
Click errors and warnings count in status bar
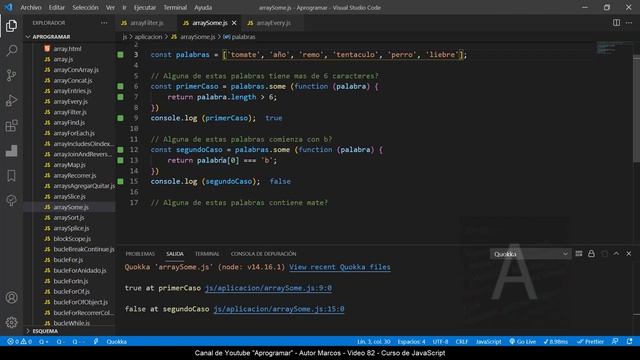(19, 342)
